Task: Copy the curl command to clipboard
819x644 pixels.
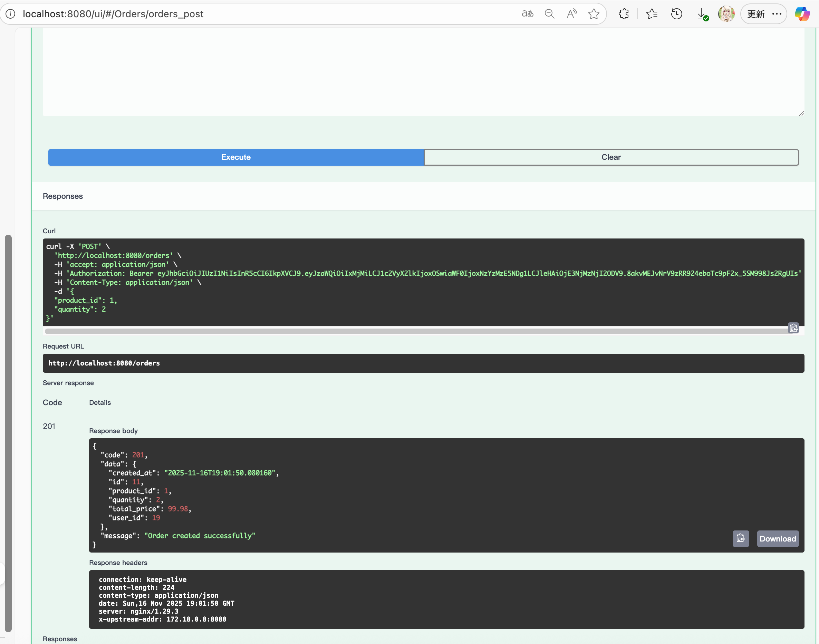Action: [x=793, y=328]
